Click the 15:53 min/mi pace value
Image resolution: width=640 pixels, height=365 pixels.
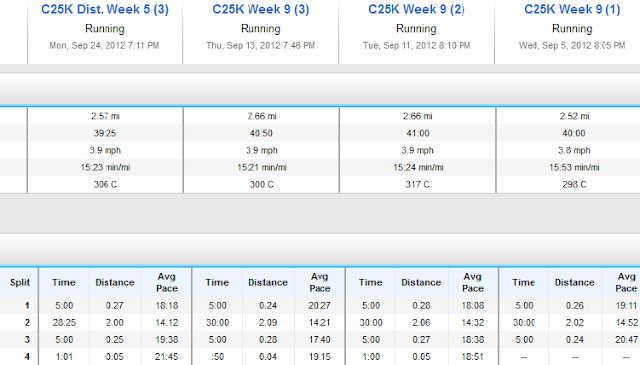[x=574, y=167]
